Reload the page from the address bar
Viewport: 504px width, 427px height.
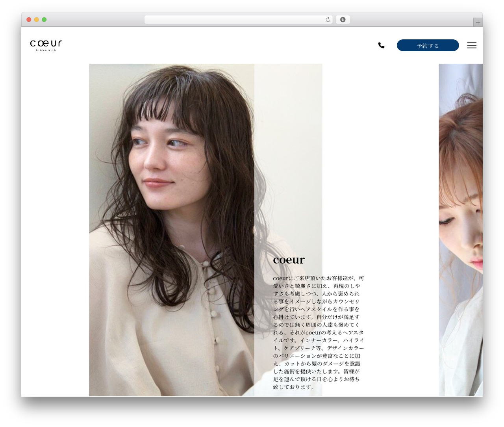tap(328, 20)
